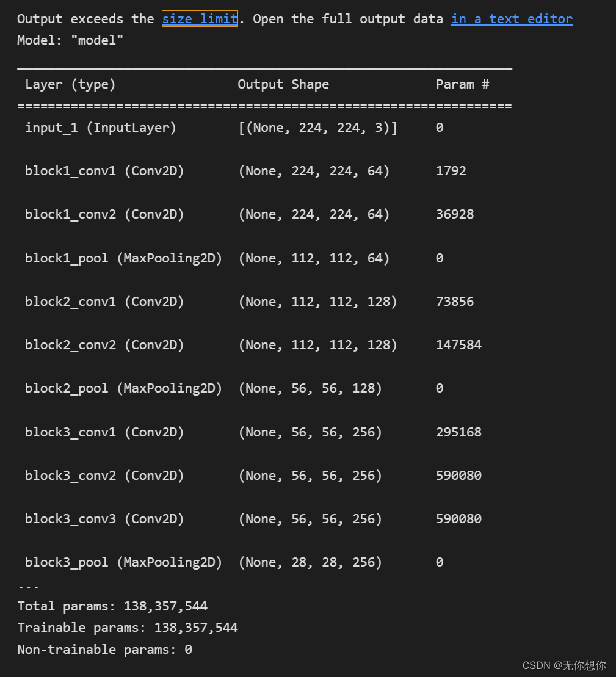Click the "Total params: 138,357,544" line

click(112, 606)
